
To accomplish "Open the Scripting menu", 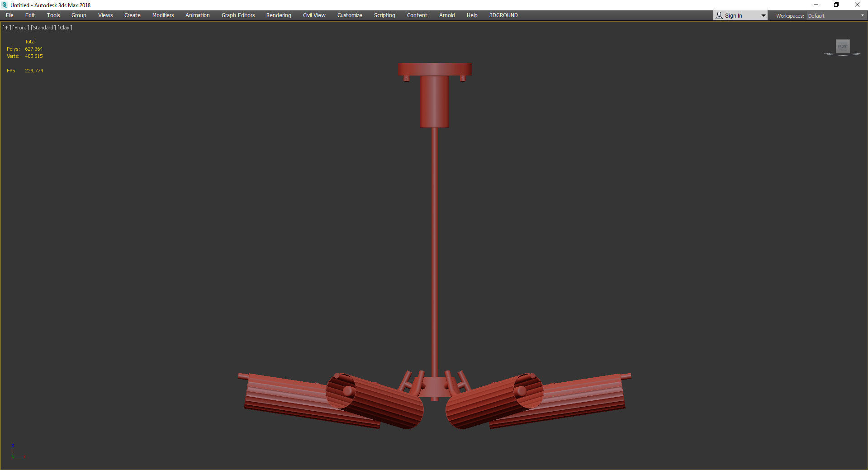I will (x=384, y=15).
